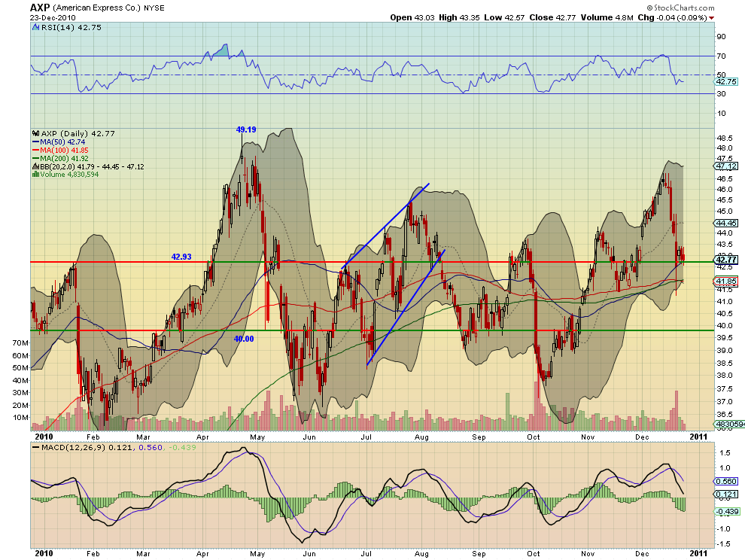Click the 'Volume 4,830,594' legend text

pyautogui.click(x=69, y=175)
